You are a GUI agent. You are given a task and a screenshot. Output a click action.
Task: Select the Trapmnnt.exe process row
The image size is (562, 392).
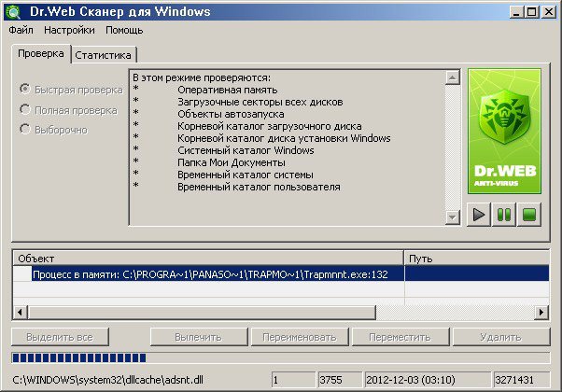click(x=210, y=274)
